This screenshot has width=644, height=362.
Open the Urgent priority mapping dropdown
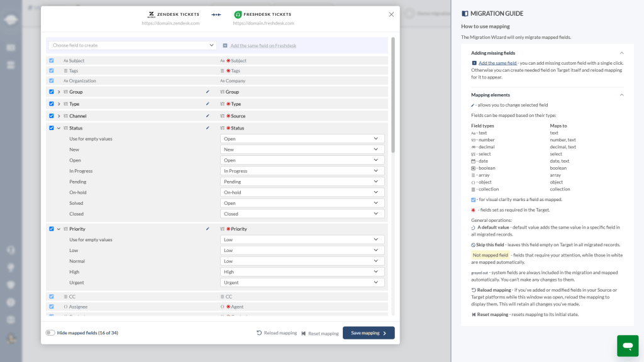click(x=303, y=282)
